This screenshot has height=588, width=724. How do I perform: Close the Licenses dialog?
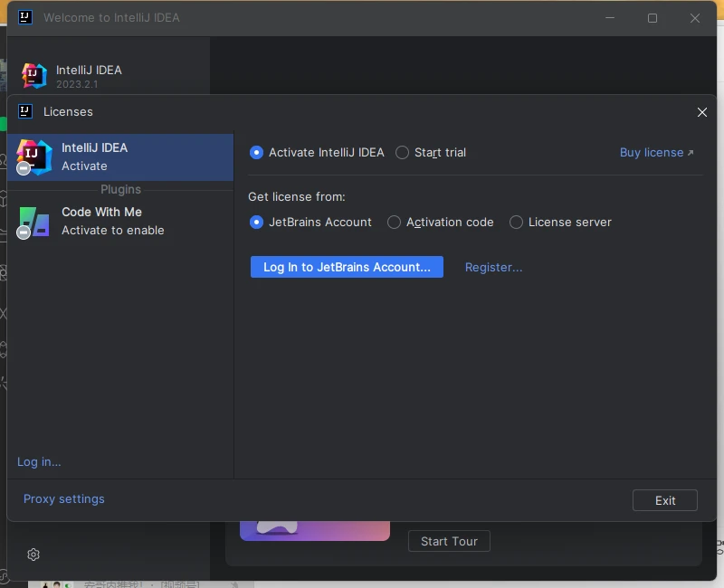[702, 112]
